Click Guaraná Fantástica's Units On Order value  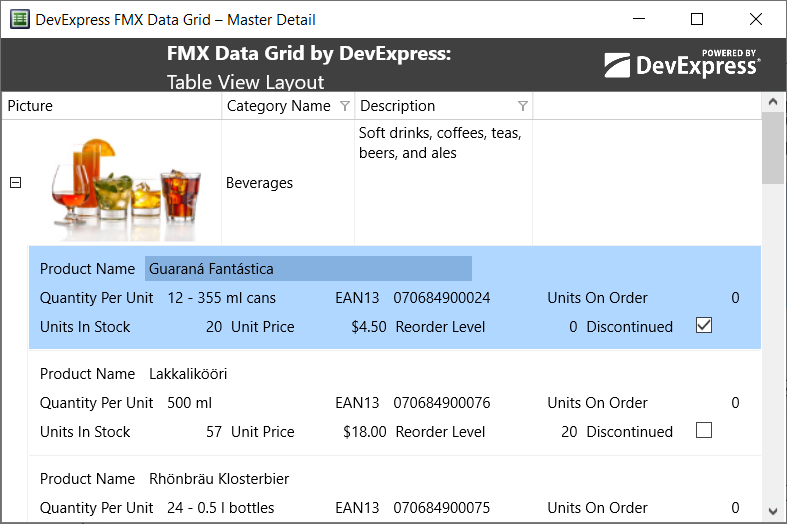pos(735,298)
